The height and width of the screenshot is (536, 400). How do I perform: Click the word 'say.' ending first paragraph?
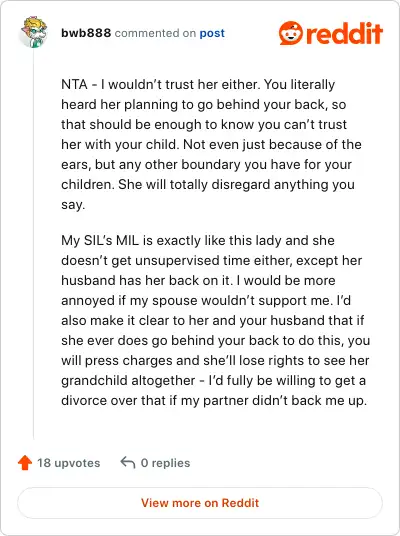pos(73,205)
